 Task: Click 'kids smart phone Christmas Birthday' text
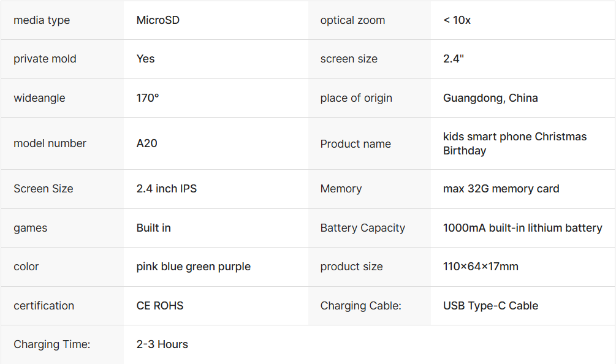515,143
